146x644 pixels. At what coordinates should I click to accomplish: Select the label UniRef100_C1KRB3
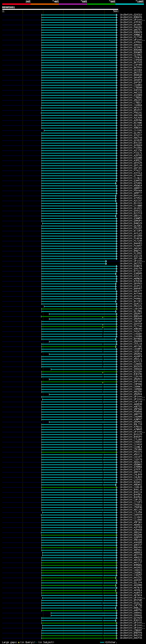[131, 85]
